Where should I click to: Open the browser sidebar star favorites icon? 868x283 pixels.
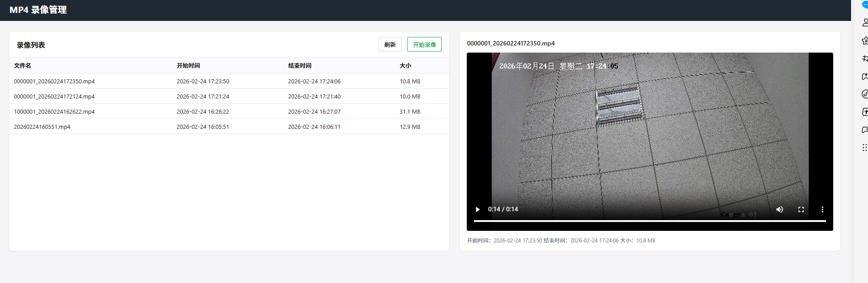[865, 41]
